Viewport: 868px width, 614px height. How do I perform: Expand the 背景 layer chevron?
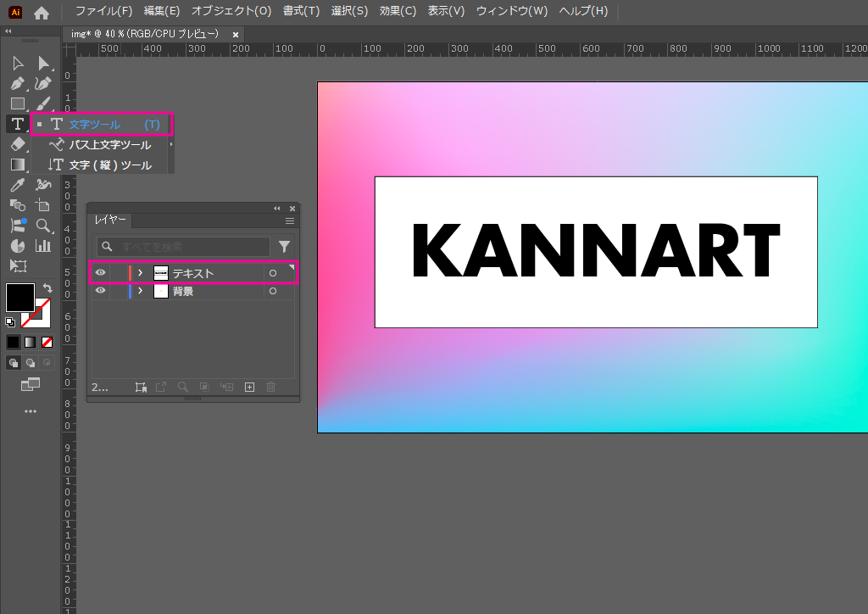(x=140, y=291)
